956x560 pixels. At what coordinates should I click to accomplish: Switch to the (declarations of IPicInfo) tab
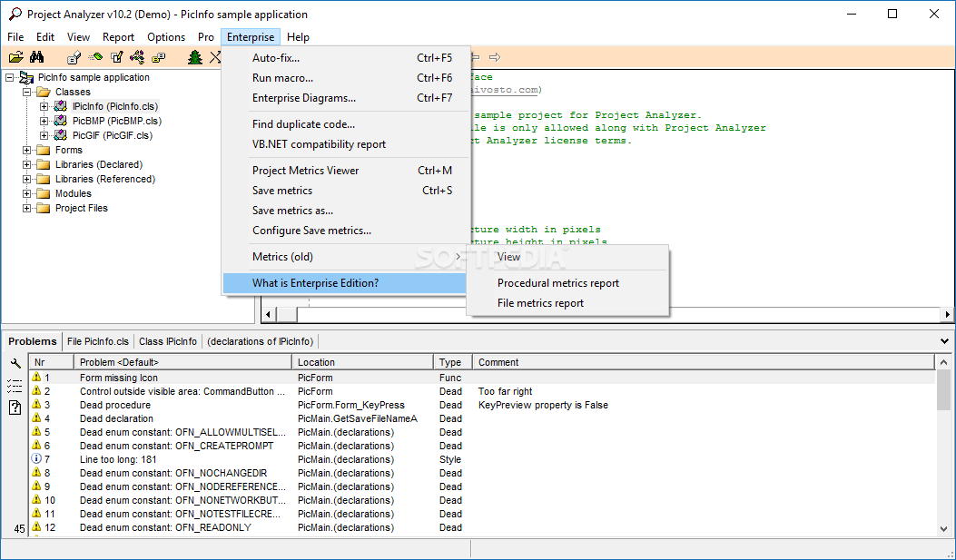click(x=261, y=342)
